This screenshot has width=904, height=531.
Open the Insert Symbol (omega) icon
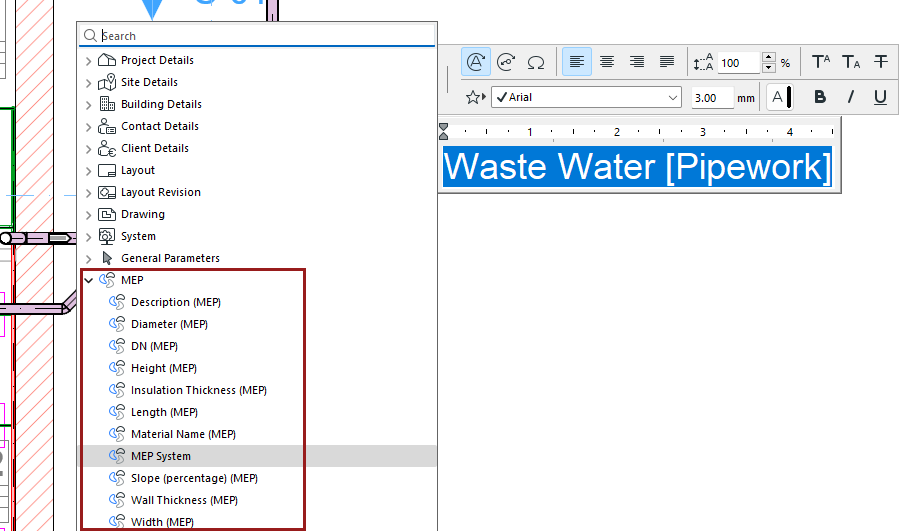536,62
